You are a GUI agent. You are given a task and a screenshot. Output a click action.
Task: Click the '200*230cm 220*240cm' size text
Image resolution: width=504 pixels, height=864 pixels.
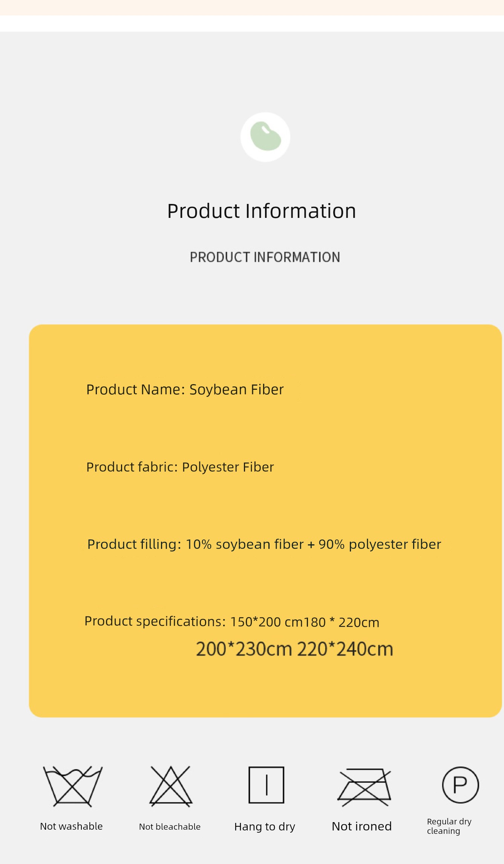tap(294, 649)
